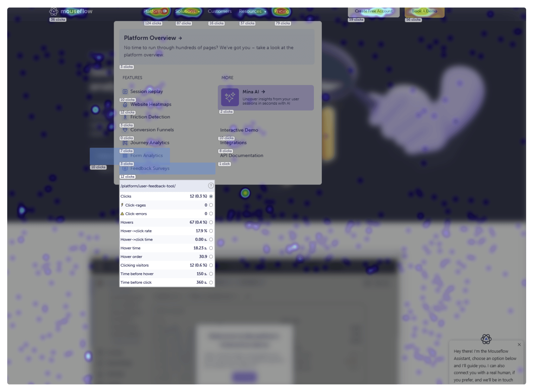Select the Clicking visitors radio button
Image resolution: width=534 pixels, height=392 pixels.
pos(211,265)
